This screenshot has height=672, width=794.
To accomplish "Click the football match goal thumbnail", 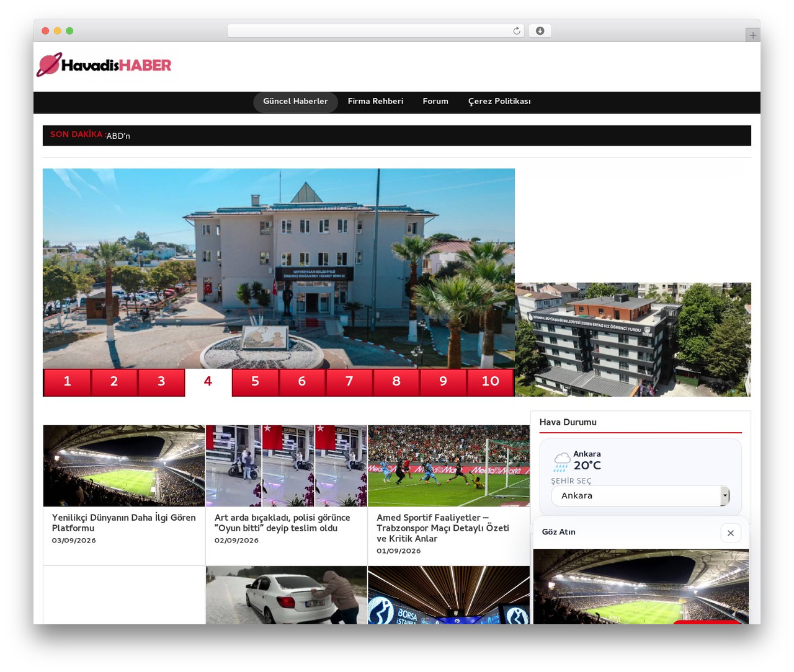I will (449, 466).
